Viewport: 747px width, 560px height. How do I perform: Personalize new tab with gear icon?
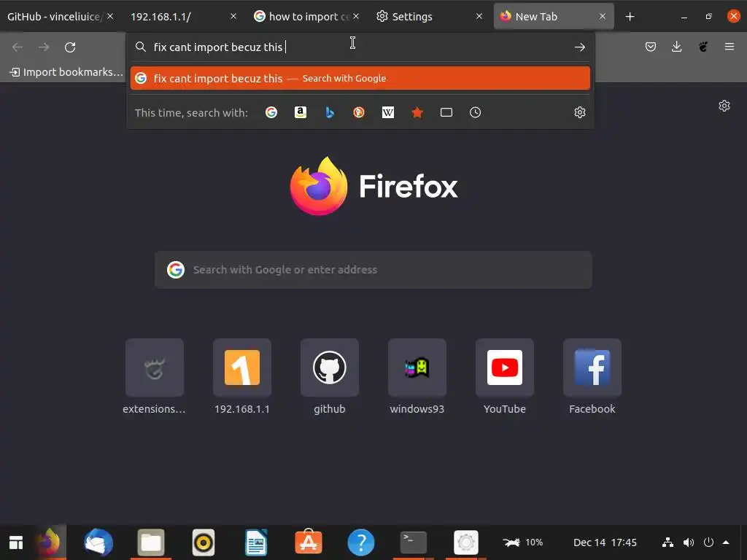(x=724, y=106)
